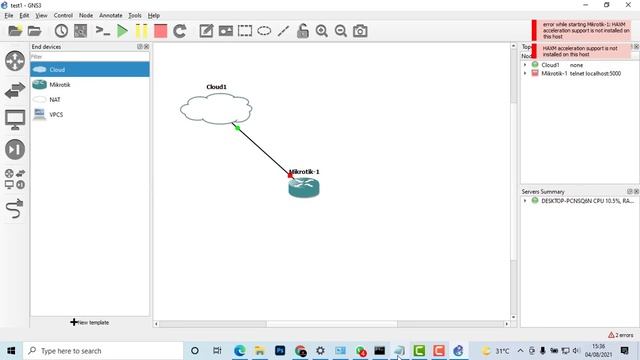Expand DESKTOP-PCNSQ6N server entry
This screenshot has height=360, width=640.
(525, 201)
